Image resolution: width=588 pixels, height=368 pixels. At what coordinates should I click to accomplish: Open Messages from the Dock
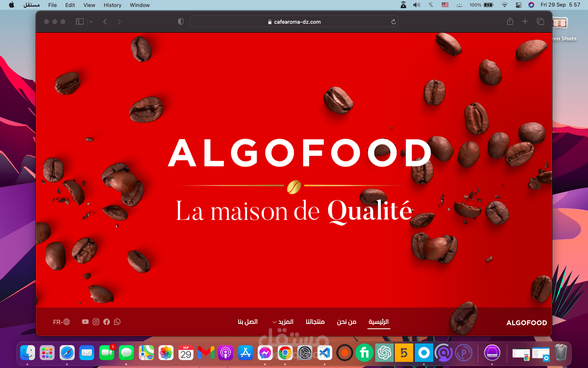tap(127, 352)
